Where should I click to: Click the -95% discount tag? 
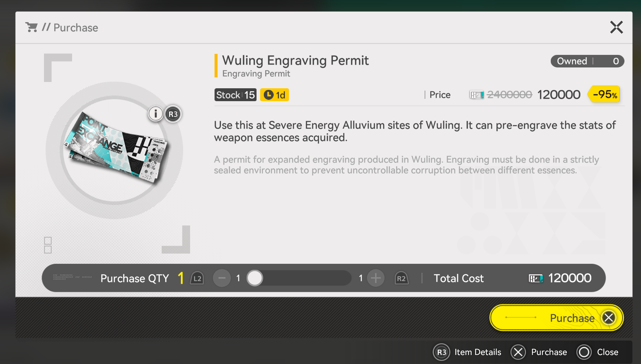tap(604, 95)
